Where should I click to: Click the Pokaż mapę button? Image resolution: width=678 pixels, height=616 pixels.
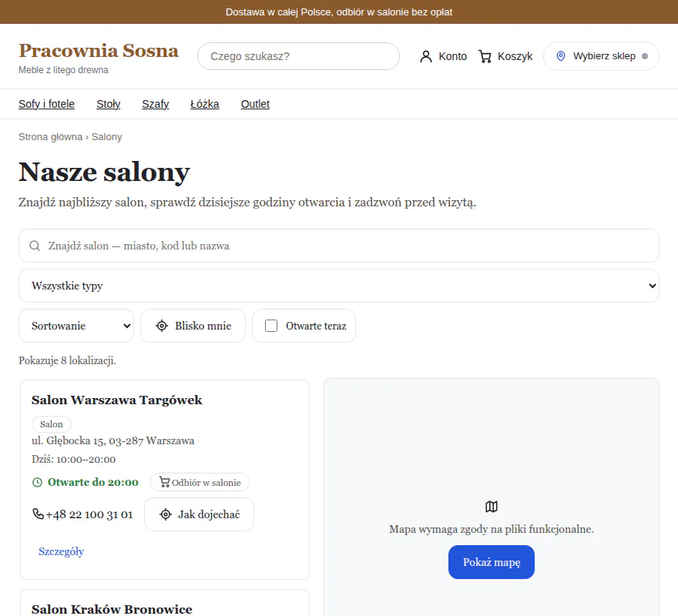[492, 562]
